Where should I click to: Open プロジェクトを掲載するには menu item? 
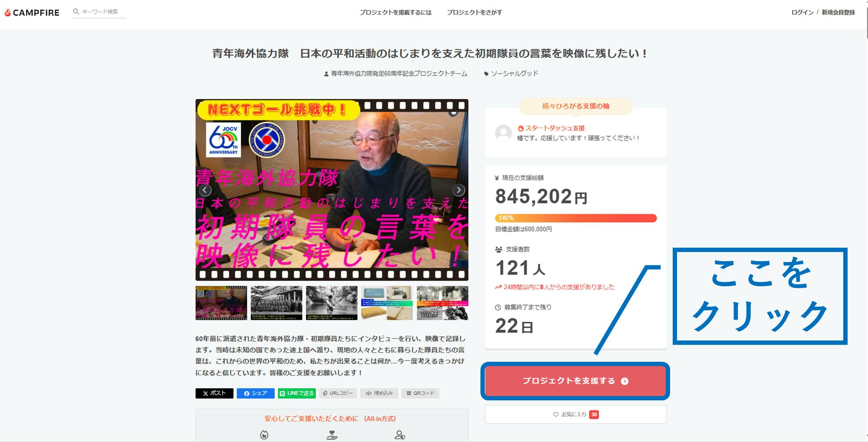[395, 13]
